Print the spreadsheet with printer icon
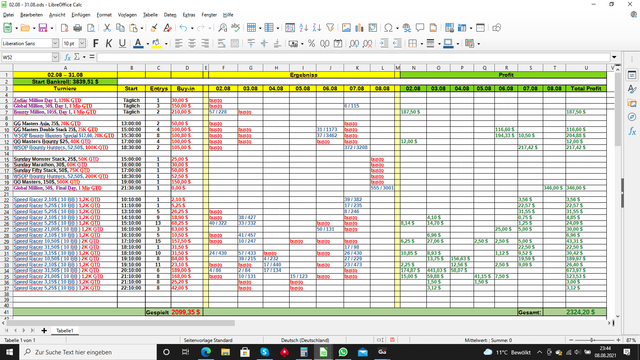 click(x=78, y=28)
